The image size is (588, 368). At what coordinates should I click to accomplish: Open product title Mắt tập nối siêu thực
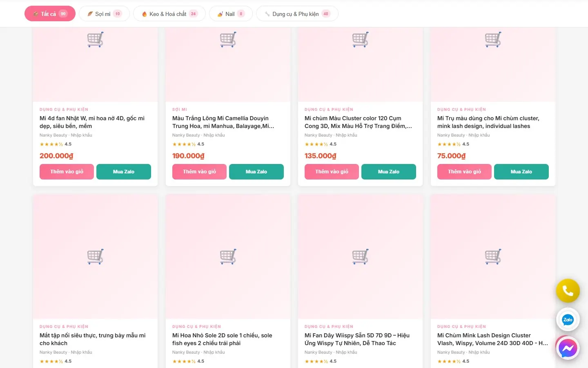(93, 339)
